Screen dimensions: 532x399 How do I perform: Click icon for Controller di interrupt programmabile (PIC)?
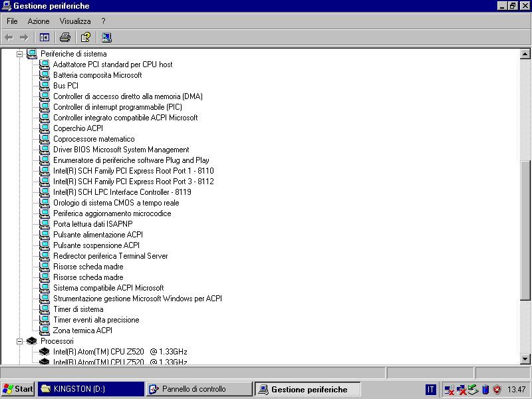click(x=44, y=106)
